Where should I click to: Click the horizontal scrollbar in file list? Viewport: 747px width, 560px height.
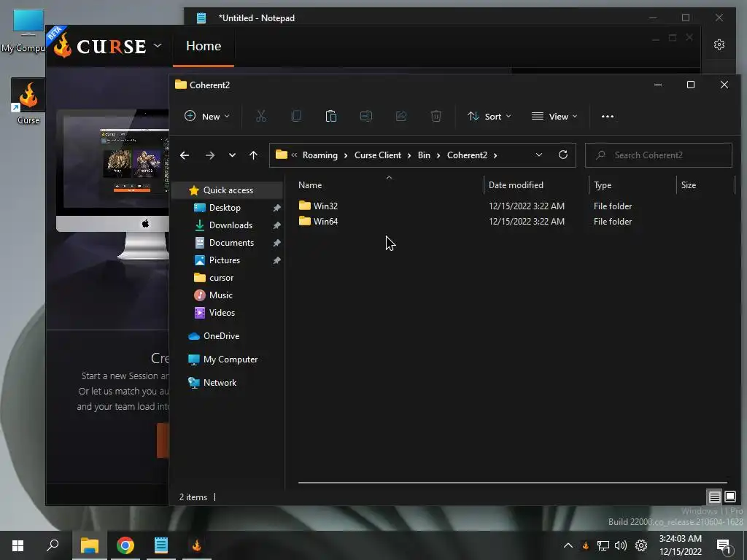pyautogui.click(x=513, y=483)
